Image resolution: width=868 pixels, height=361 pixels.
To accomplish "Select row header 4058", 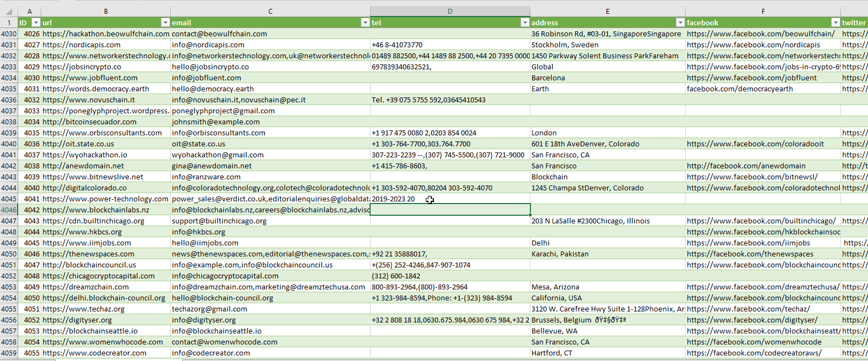I will (9, 342).
